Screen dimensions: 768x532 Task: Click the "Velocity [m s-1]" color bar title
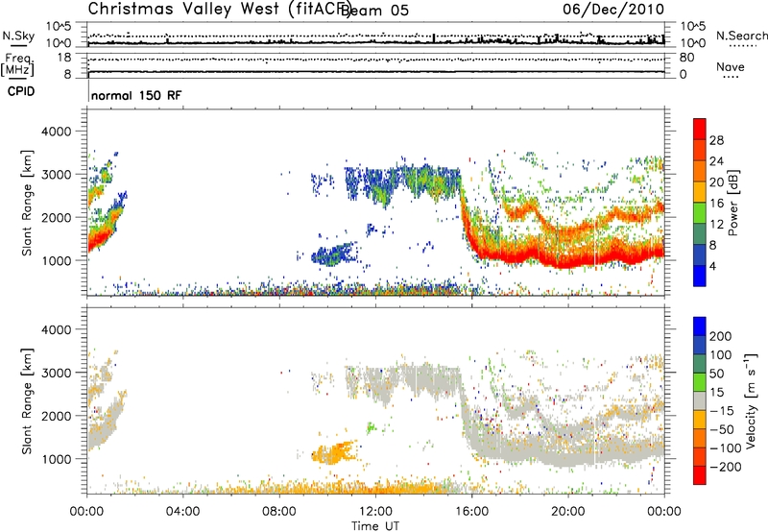click(751, 400)
